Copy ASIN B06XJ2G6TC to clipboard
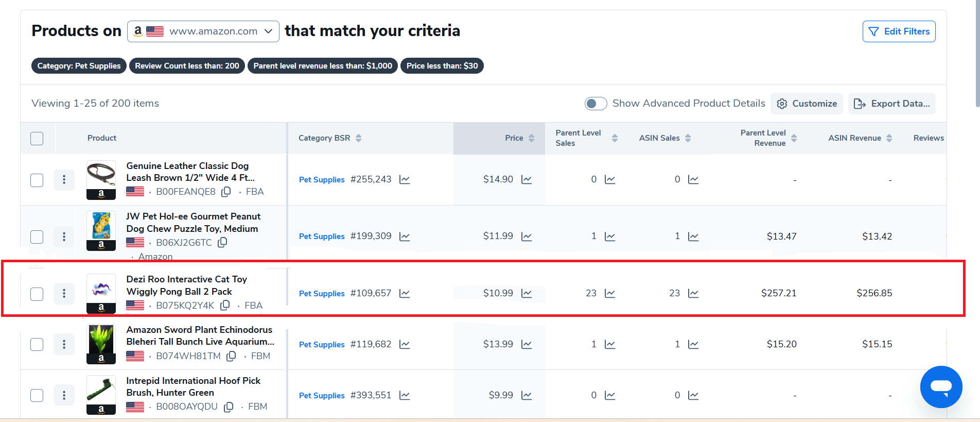The height and width of the screenshot is (422, 980). click(222, 242)
